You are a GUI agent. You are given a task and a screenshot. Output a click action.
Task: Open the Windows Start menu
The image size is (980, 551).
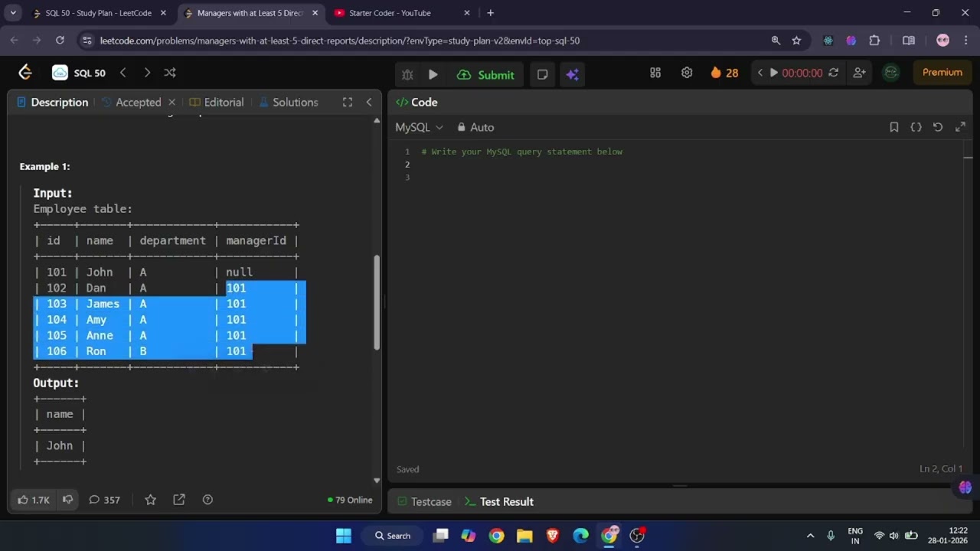(344, 536)
